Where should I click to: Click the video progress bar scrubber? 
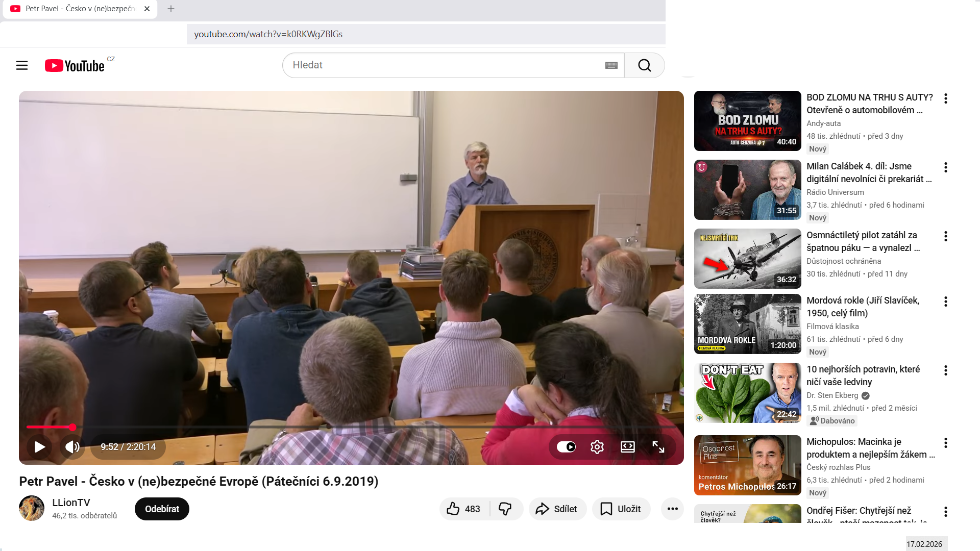click(72, 427)
